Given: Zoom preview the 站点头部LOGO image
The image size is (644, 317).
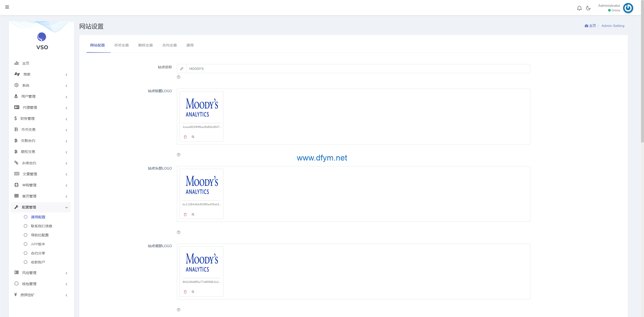Looking at the screenshot, I should (193, 215).
